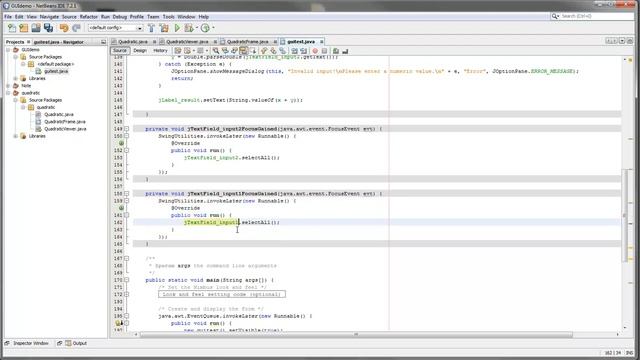Image resolution: width=640 pixels, height=360 pixels.
Task: Switch to the Quadratic.java editor tab
Action: point(133,42)
